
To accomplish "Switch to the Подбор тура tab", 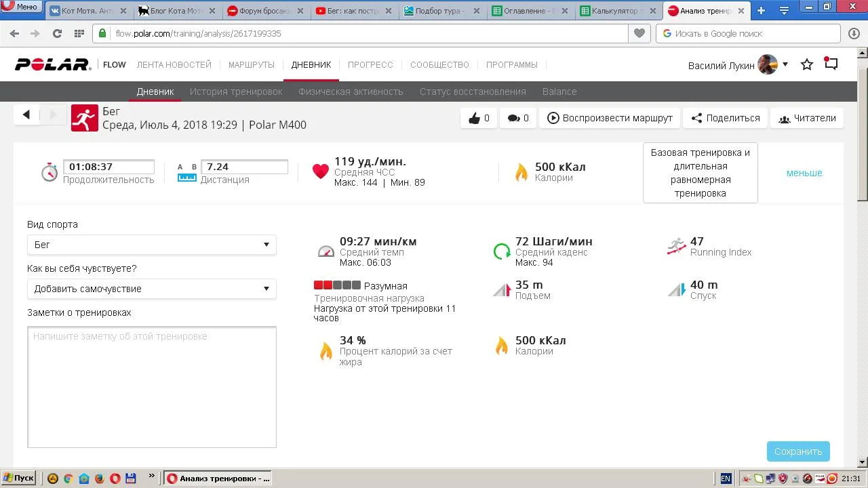I will point(442,11).
